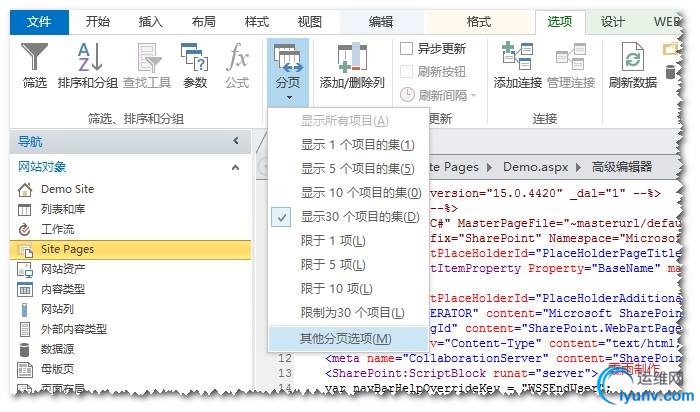
Task: Choose 限于 5 项(L)
Action: tap(348, 265)
